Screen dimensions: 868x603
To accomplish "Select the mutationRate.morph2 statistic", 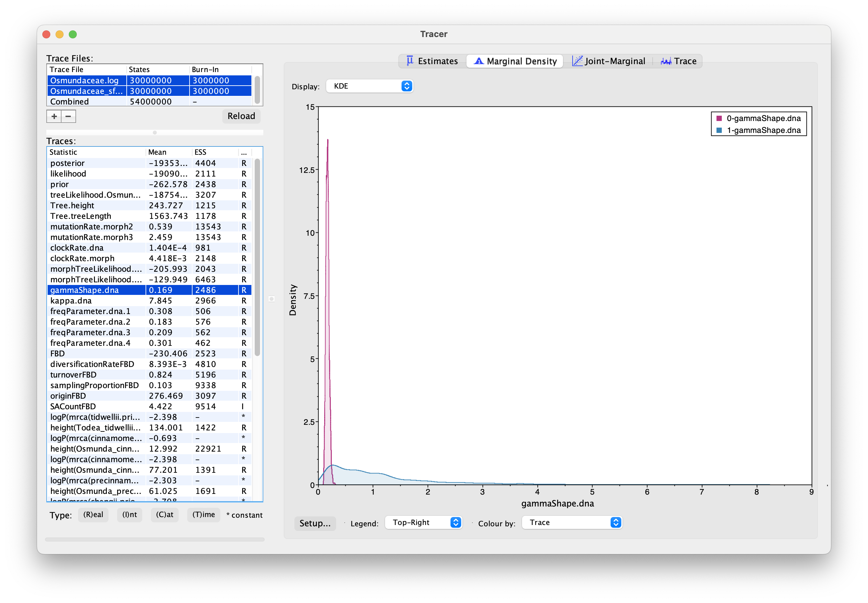I will [x=149, y=227].
